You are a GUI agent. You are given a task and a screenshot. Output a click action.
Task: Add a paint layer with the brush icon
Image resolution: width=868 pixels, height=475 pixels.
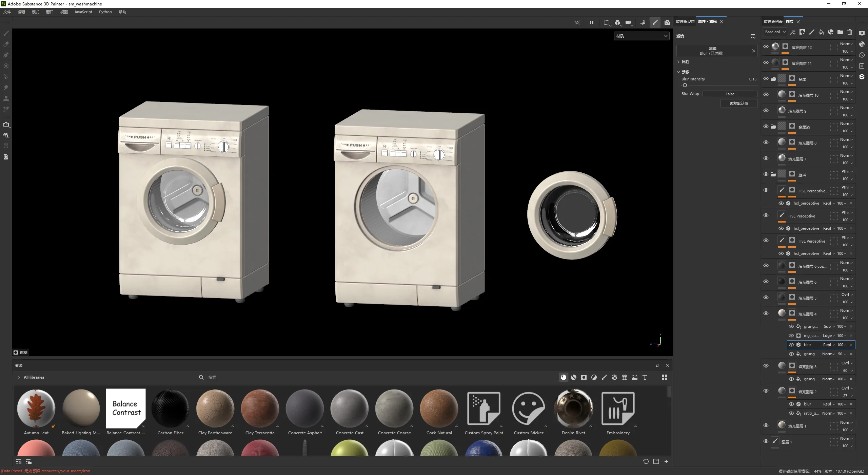pyautogui.click(x=812, y=32)
